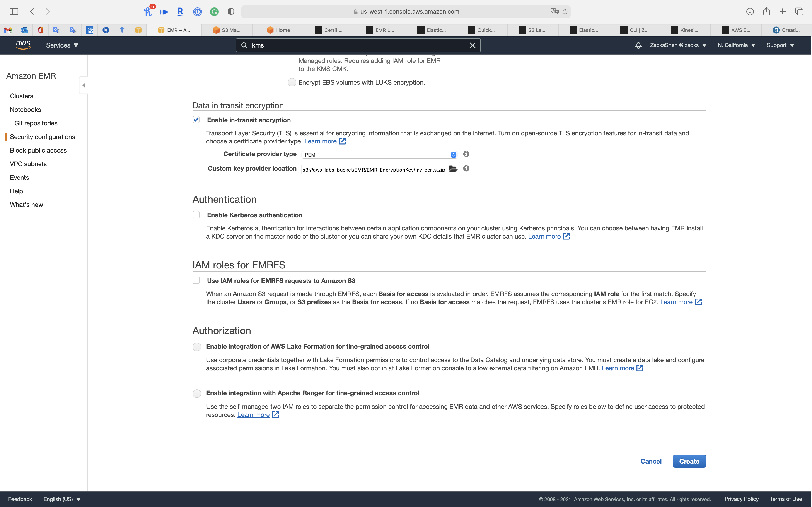812x507 pixels.
Task: Switch to the S3 Management browser tab
Action: pyautogui.click(x=227, y=30)
